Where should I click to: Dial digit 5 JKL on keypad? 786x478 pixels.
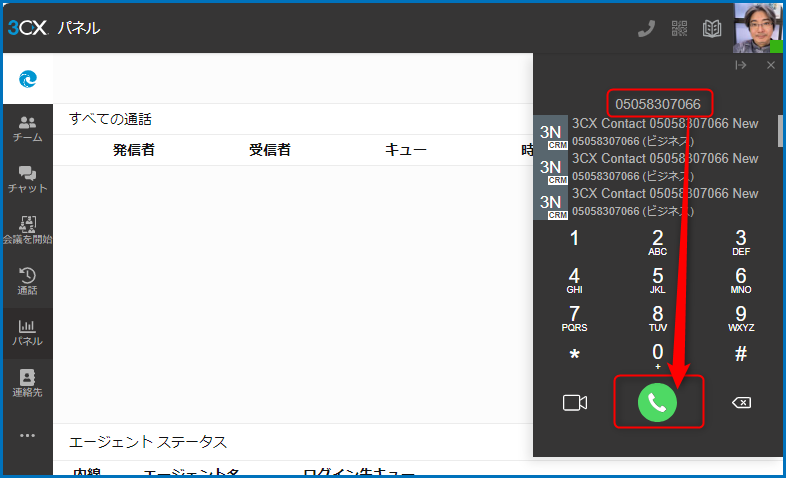(658, 281)
